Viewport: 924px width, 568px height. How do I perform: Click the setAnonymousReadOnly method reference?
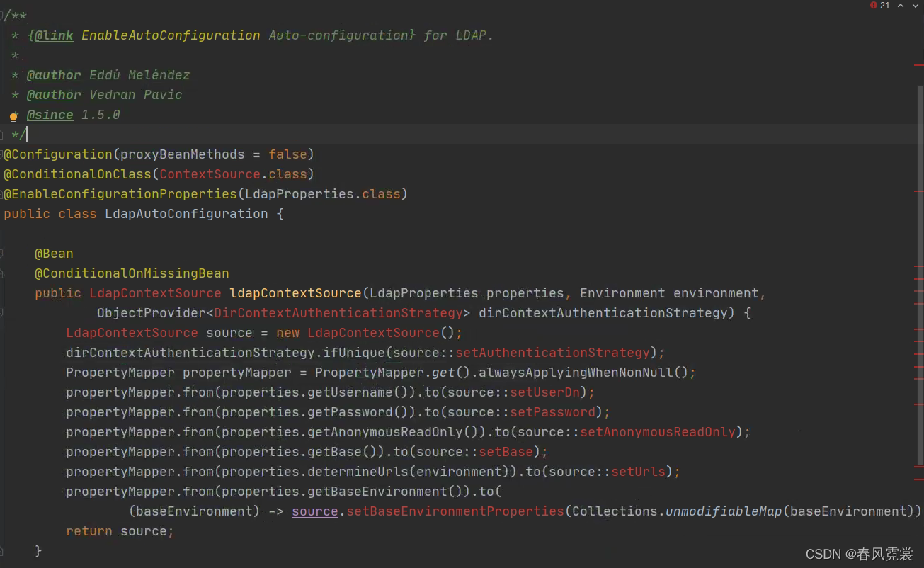[x=658, y=432]
